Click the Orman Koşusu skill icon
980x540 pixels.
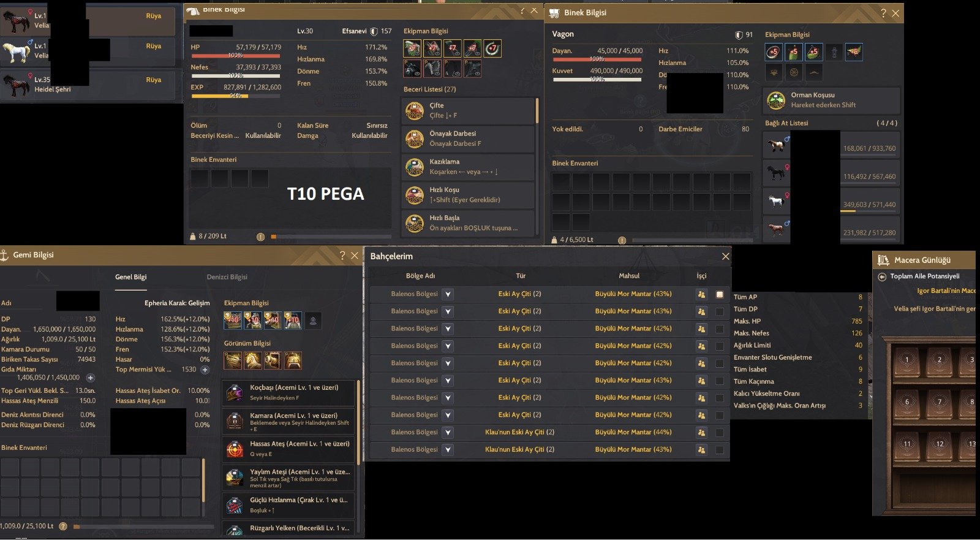[x=776, y=100]
